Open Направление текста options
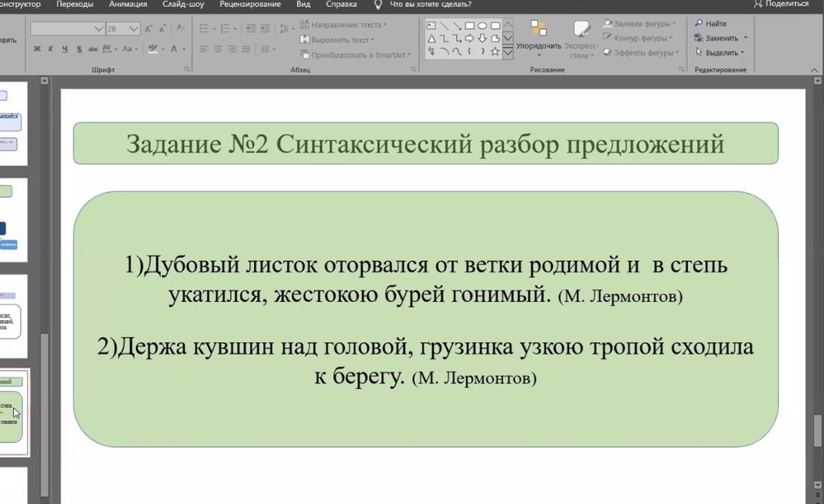This screenshot has height=504, width=824. pyautogui.click(x=343, y=25)
